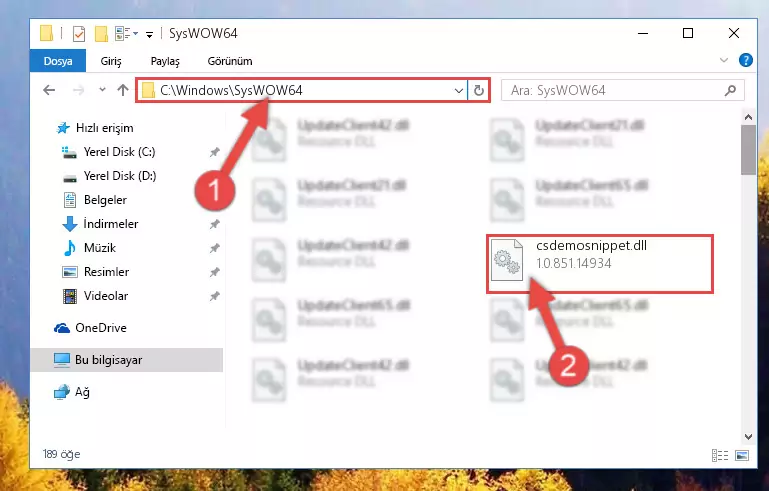This screenshot has height=491, width=769.
Task: Select the csdemosnippet.dll file icon
Action: (x=507, y=260)
